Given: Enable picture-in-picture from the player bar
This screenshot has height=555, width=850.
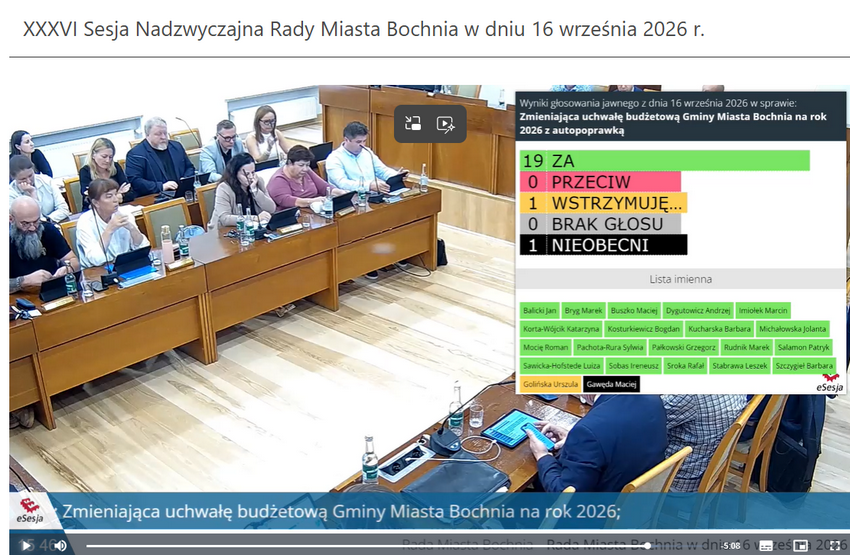Looking at the screenshot, I should (800, 545).
